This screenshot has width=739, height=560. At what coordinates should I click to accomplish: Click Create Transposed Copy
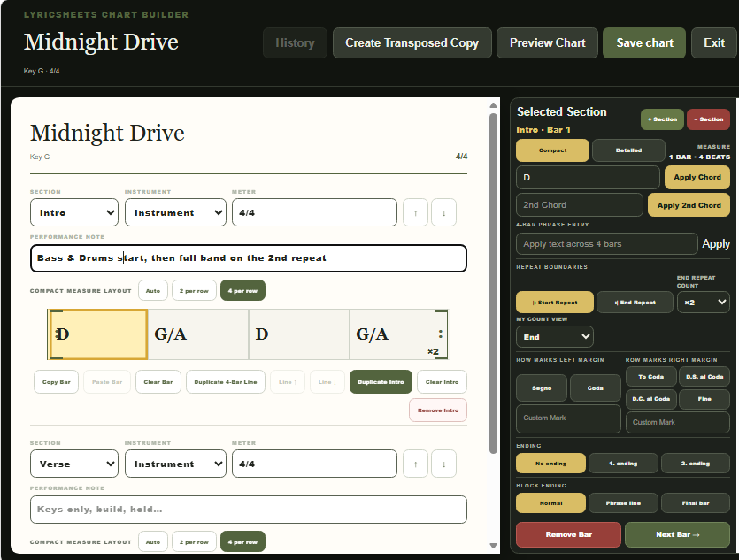click(412, 42)
